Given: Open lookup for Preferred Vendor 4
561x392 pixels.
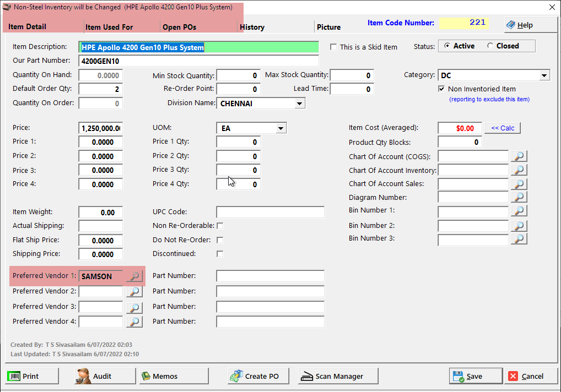Looking at the screenshot, I should (134, 322).
